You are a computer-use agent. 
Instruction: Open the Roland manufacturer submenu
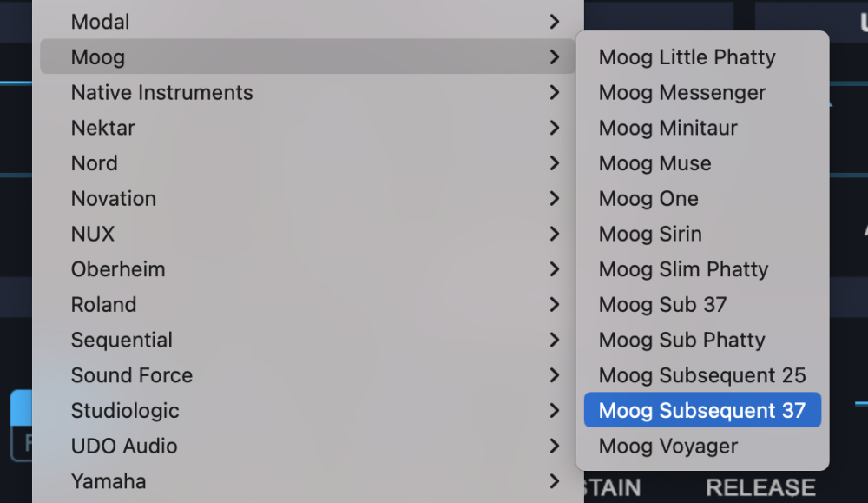[x=103, y=304]
